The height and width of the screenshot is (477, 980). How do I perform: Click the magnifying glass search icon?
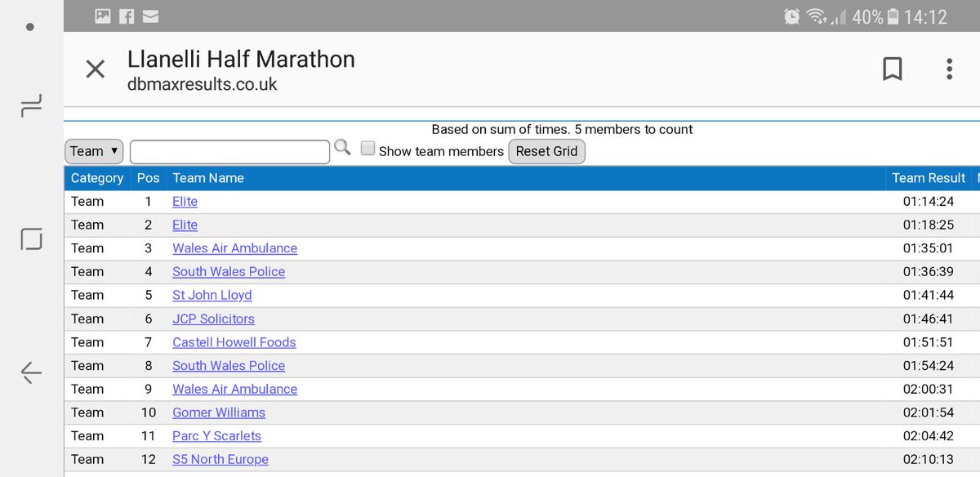click(x=342, y=148)
